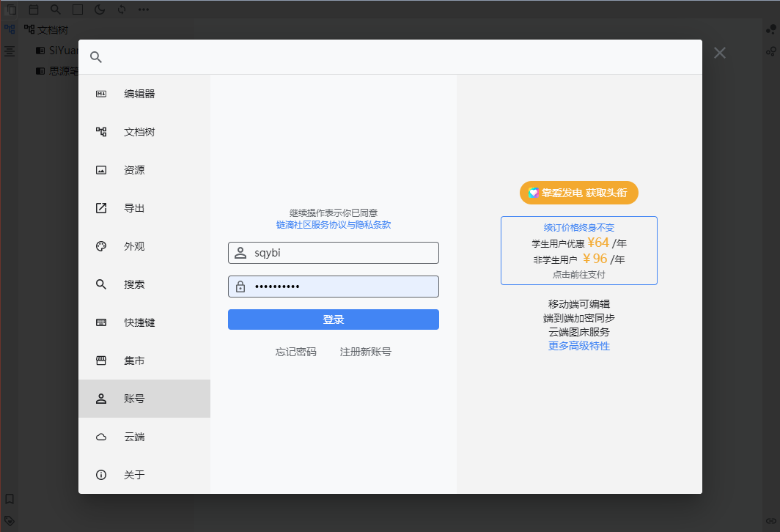Click the bookmark icon in left dock
This screenshot has width=780, height=532.
pos(10,499)
